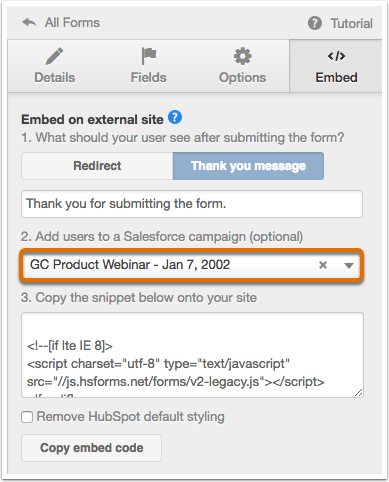
Task: Click the thank you message text field
Action: tap(192, 204)
